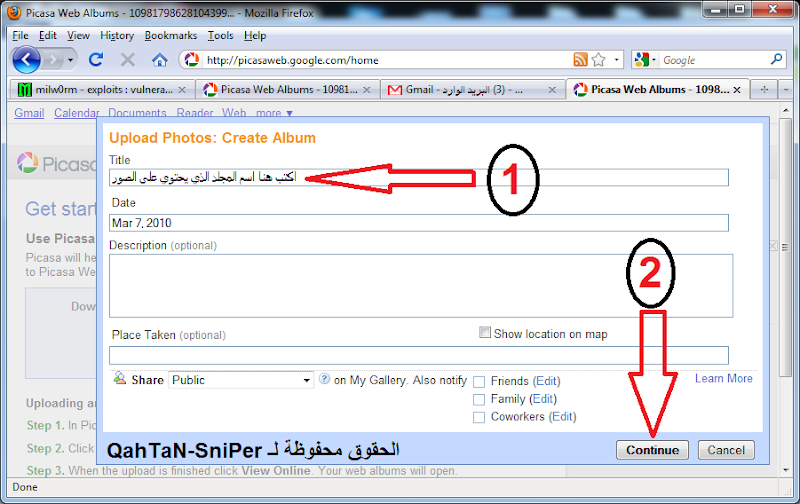
Task: Switch to the Gmail tab
Action: click(472, 90)
